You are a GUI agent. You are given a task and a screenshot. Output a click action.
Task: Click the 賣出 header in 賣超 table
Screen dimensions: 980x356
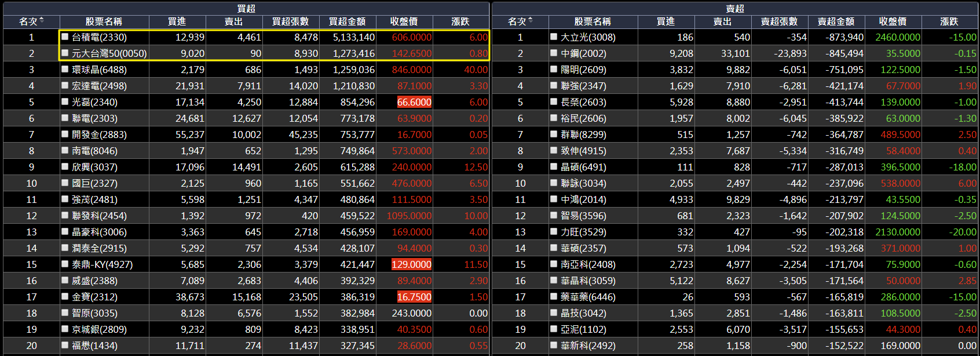coord(722,21)
